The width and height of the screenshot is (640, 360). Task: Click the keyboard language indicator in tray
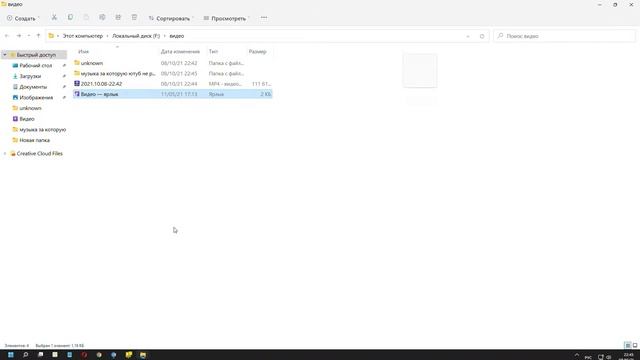[588, 357]
